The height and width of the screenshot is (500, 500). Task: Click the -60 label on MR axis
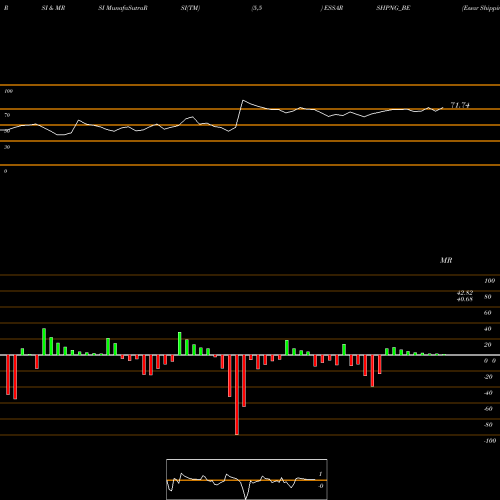[488, 409]
